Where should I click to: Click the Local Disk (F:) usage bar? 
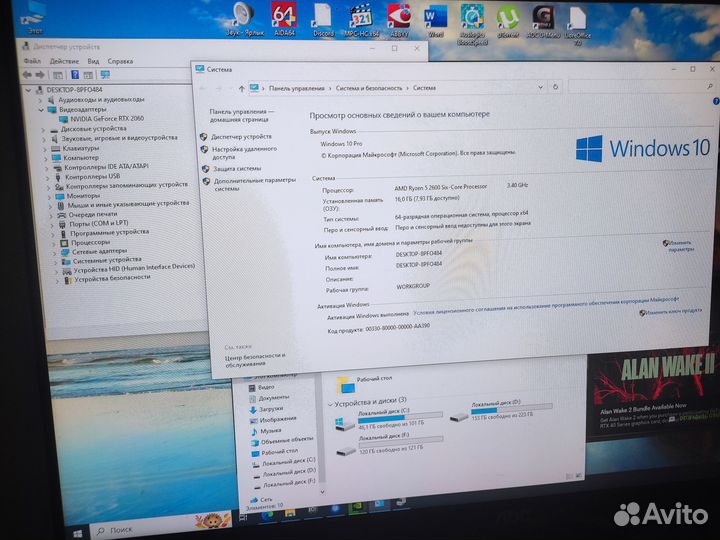tap(401, 442)
